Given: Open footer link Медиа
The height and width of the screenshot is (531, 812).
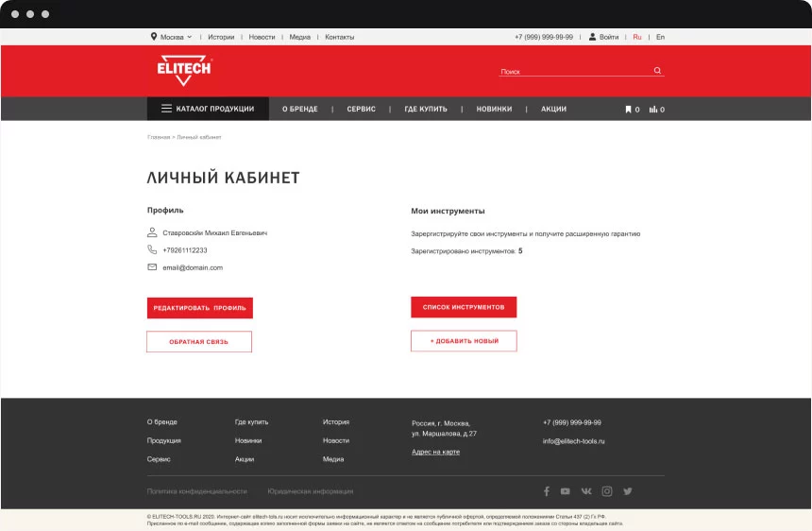Looking at the screenshot, I should 333,459.
